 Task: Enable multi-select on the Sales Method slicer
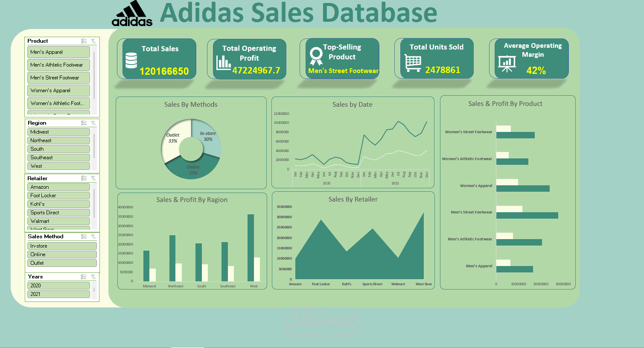click(84, 237)
